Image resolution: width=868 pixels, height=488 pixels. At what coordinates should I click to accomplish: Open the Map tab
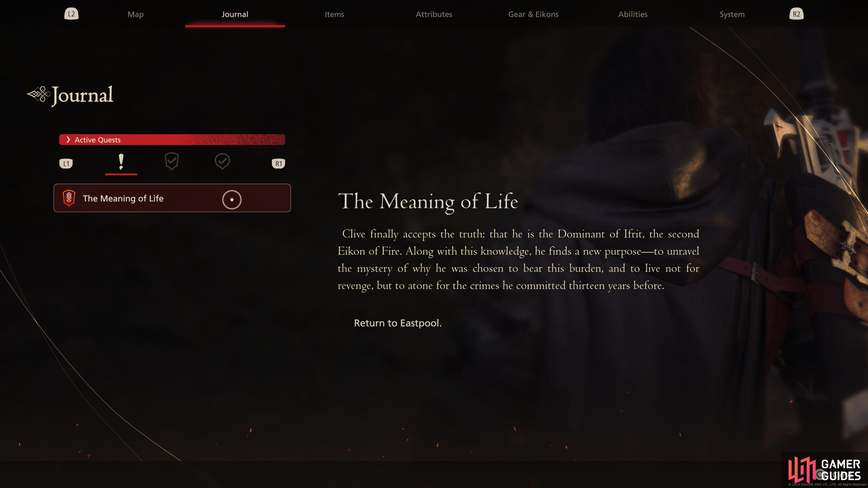pyautogui.click(x=135, y=14)
